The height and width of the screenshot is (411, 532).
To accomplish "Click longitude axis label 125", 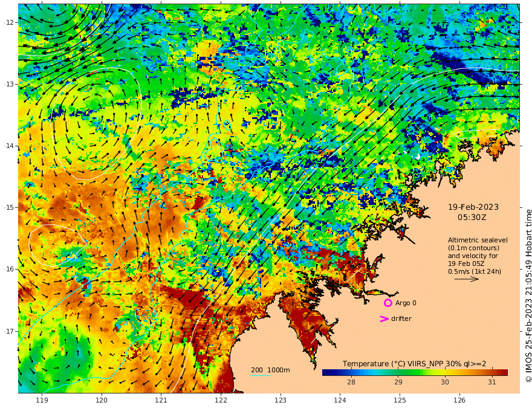I will click(400, 400).
